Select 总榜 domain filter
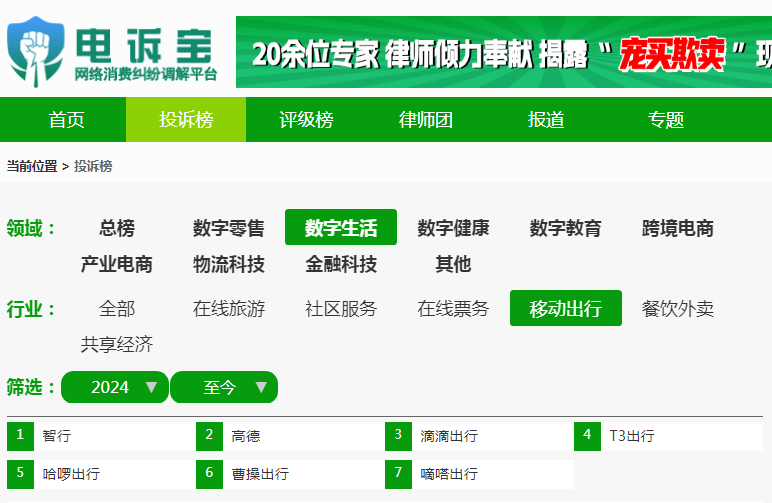Image resolution: width=772 pixels, height=503 pixels. pyautogui.click(x=117, y=228)
